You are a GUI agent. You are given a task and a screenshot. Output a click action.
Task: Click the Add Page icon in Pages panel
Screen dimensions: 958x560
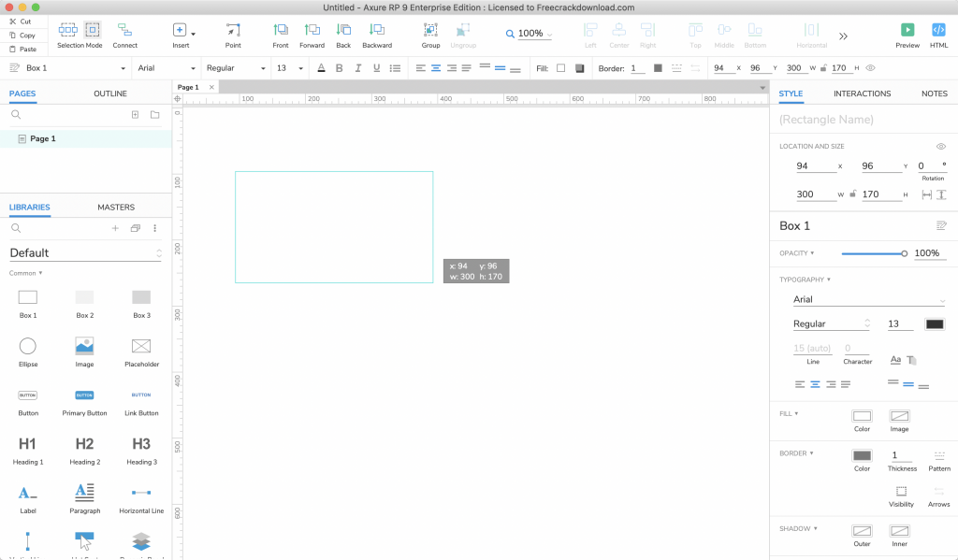pos(135,115)
